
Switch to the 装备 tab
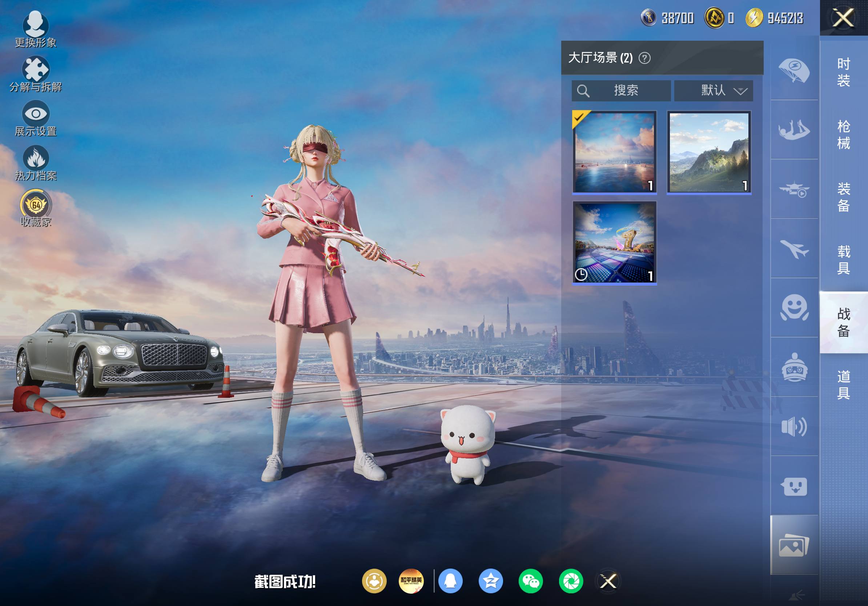843,197
